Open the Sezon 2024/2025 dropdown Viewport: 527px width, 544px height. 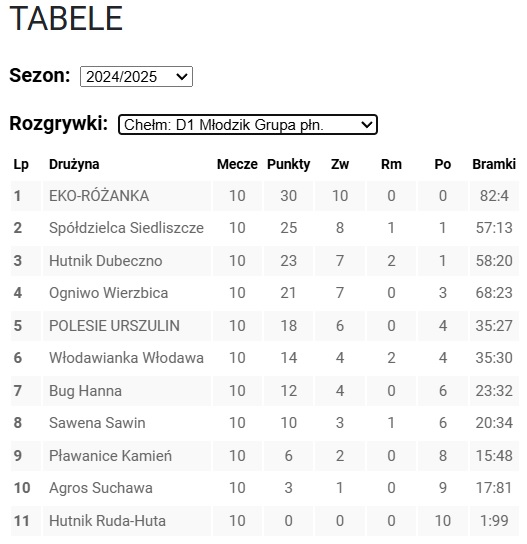point(136,76)
